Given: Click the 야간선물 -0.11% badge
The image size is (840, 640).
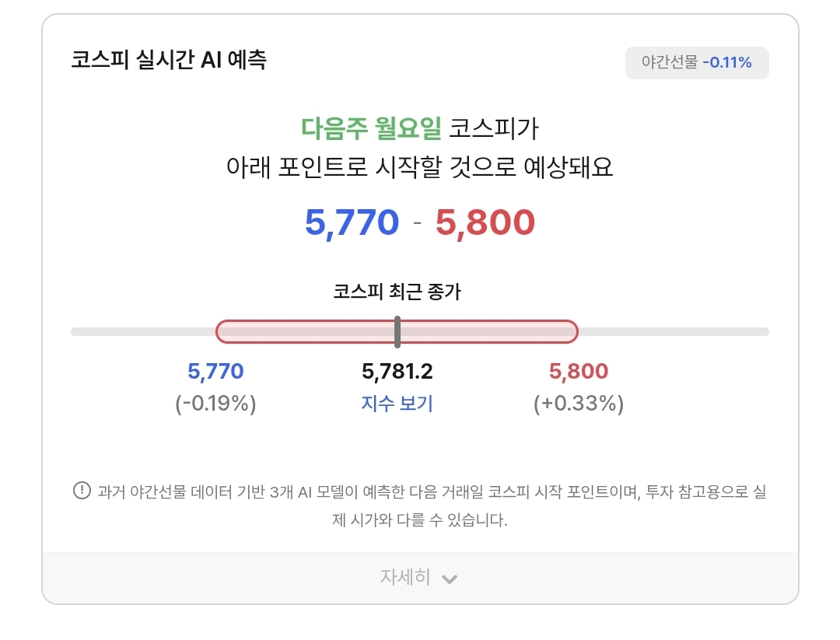Looking at the screenshot, I should point(696,63).
